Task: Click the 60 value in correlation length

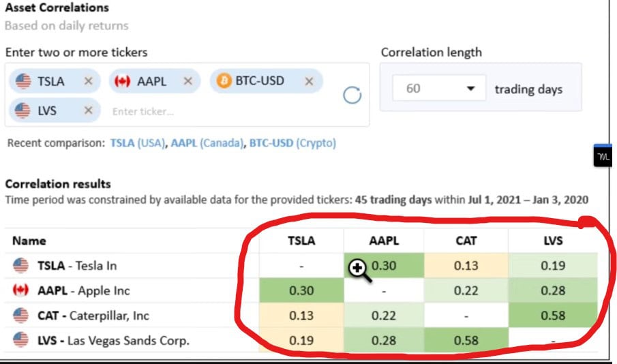Action: [413, 88]
